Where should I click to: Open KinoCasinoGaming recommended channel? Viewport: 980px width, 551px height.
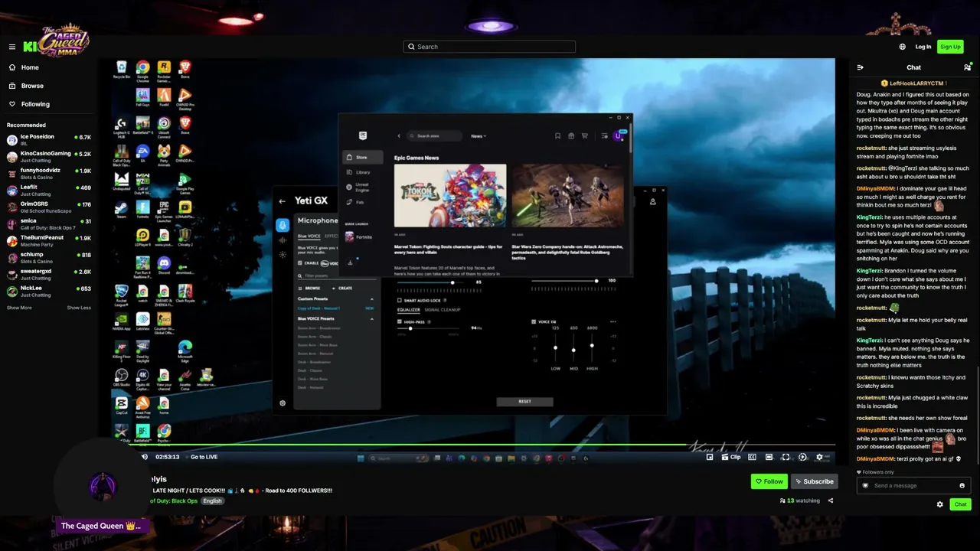tap(49, 156)
